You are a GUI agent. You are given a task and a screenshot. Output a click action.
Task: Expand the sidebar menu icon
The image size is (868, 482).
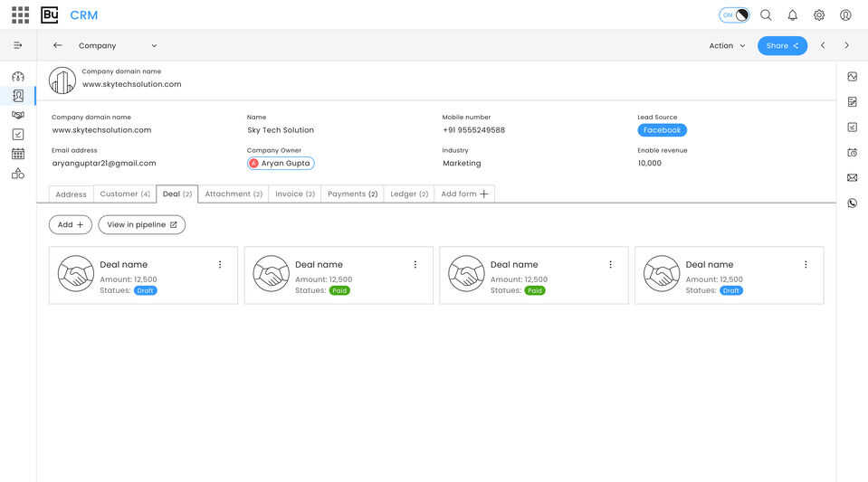click(18, 45)
